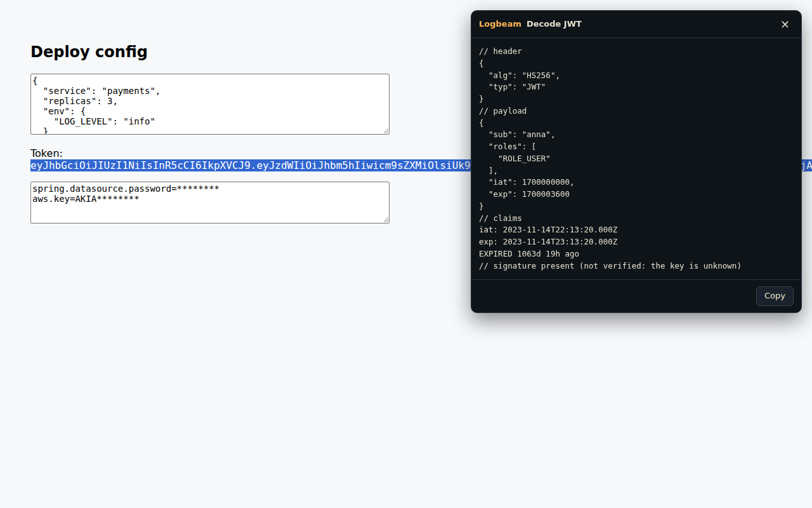This screenshot has height=508, width=812.
Task: Click the "LOG_LEVEL": "info" line
Action: tap(105, 121)
